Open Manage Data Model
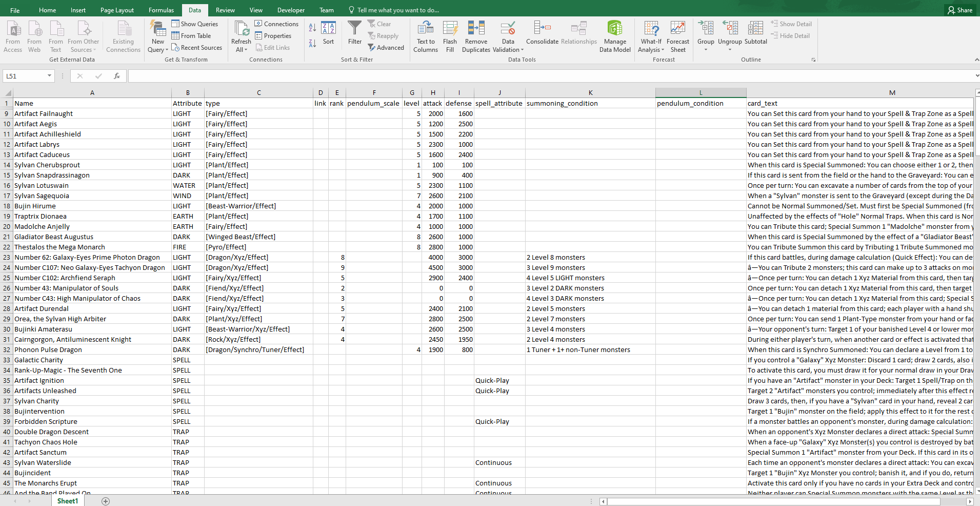The width and height of the screenshot is (980, 506). [x=615, y=36]
